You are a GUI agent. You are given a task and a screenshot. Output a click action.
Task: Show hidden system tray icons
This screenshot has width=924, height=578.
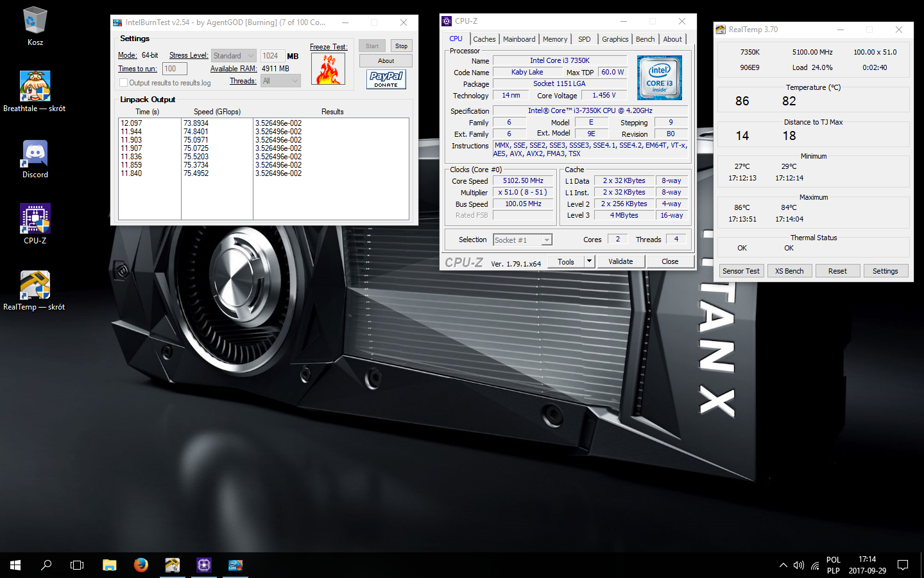[x=783, y=565]
